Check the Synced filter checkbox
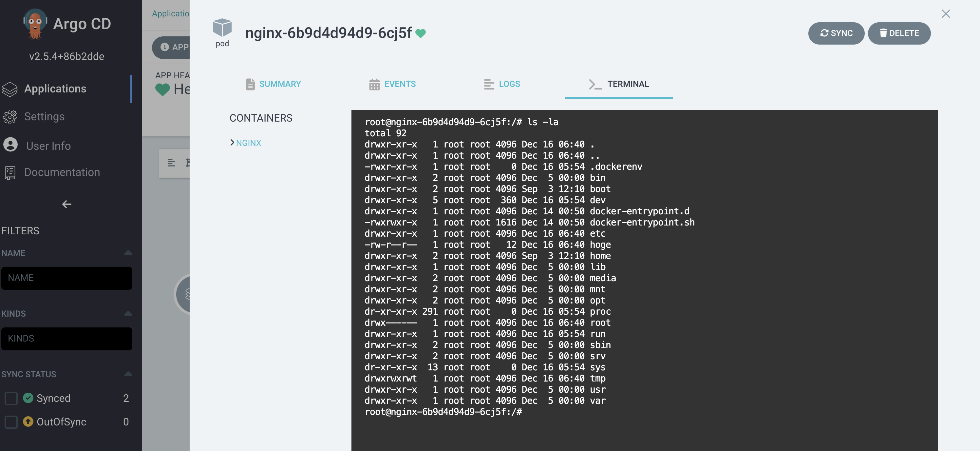 click(x=11, y=398)
